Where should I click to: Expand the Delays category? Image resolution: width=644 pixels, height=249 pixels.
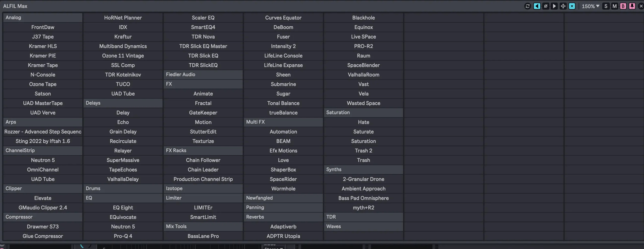click(x=123, y=103)
